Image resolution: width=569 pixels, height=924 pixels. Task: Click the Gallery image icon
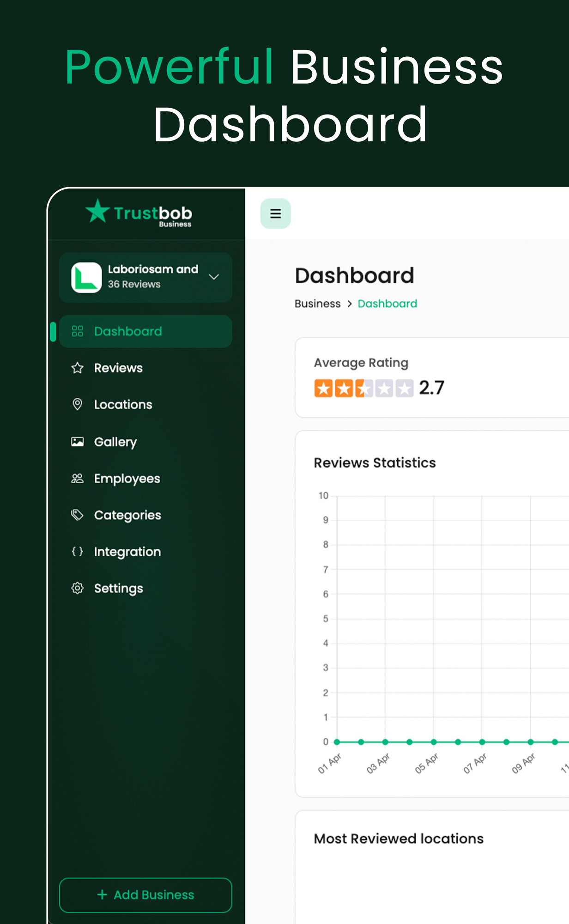pos(78,442)
